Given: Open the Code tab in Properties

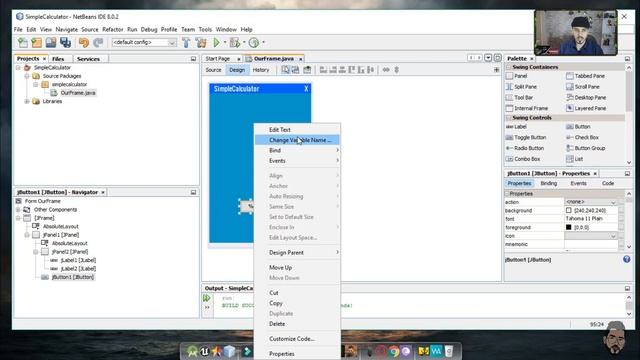Looking at the screenshot, I should pyautogui.click(x=608, y=183).
